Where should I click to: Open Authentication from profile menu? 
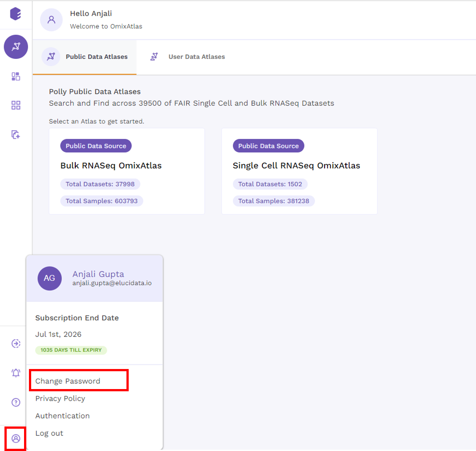[62, 416]
